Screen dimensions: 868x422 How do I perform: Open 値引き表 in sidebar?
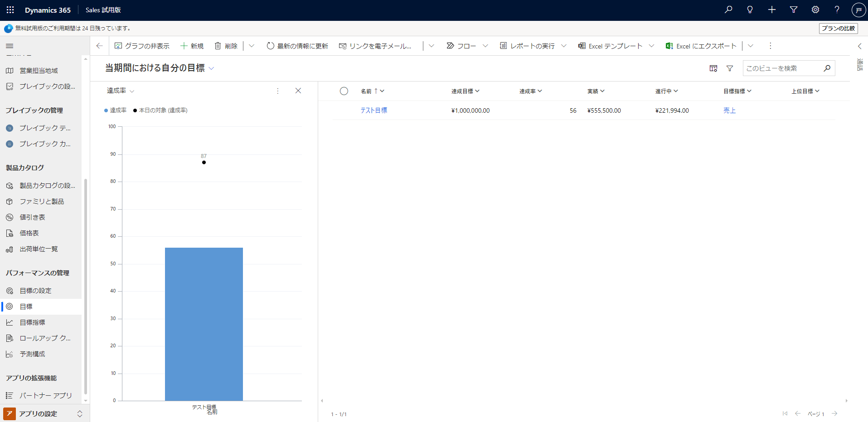(x=41, y=217)
